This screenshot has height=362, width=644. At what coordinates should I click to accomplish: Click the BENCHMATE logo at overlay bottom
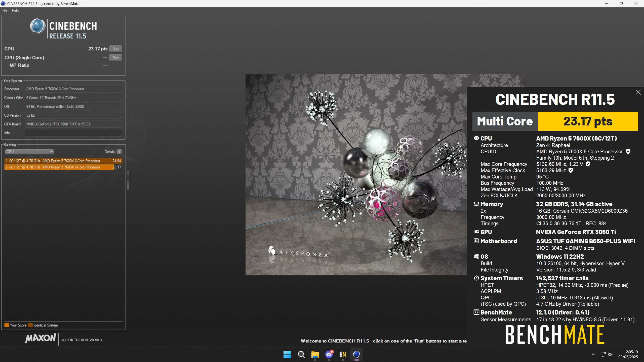tap(555, 334)
